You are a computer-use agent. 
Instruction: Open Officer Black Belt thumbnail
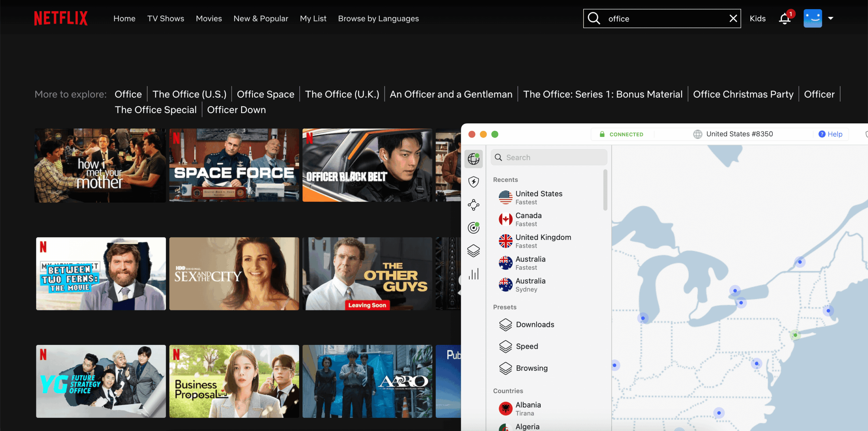(367, 165)
